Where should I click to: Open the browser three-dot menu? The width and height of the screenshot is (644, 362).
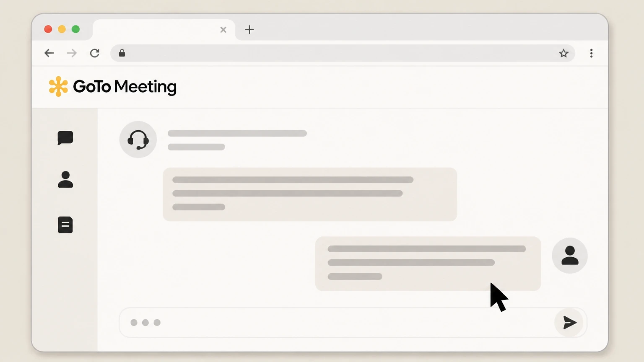point(591,53)
